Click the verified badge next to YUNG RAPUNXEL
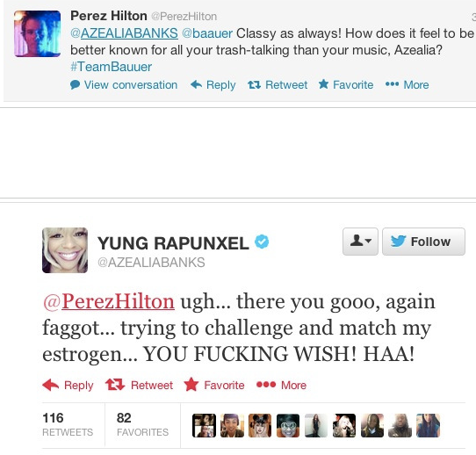This screenshot has width=476, height=455. tap(262, 242)
